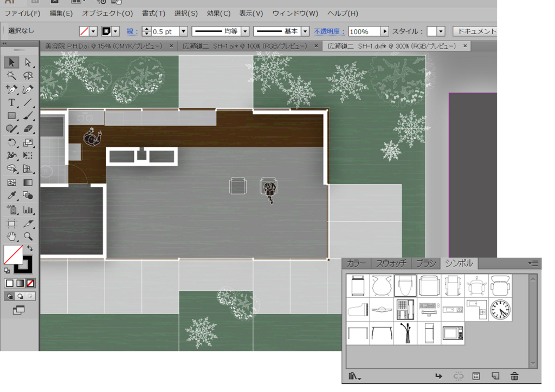
Task: Select the Artboard tool
Action: [11, 224]
